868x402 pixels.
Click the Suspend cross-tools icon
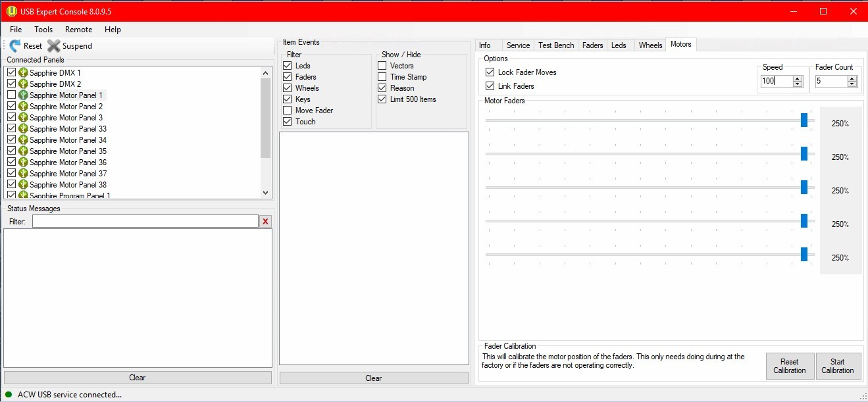click(53, 46)
